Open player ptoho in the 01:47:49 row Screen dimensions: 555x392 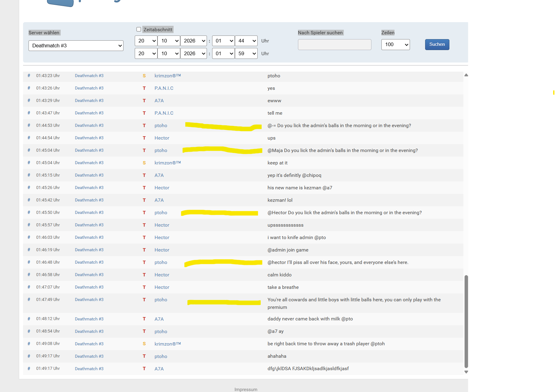(161, 300)
